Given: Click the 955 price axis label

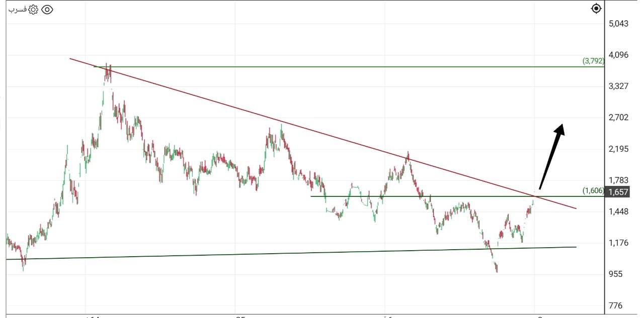Looking at the screenshot, I should pyautogui.click(x=616, y=274).
